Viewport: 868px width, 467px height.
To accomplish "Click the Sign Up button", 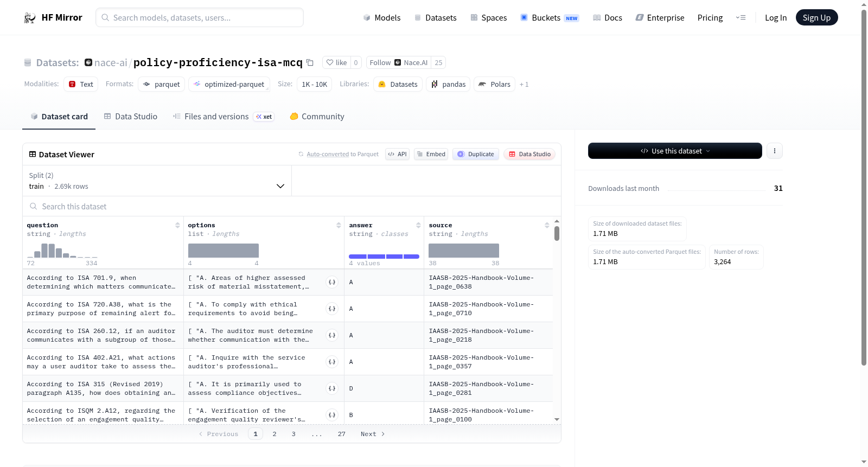I will tap(816, 18).
